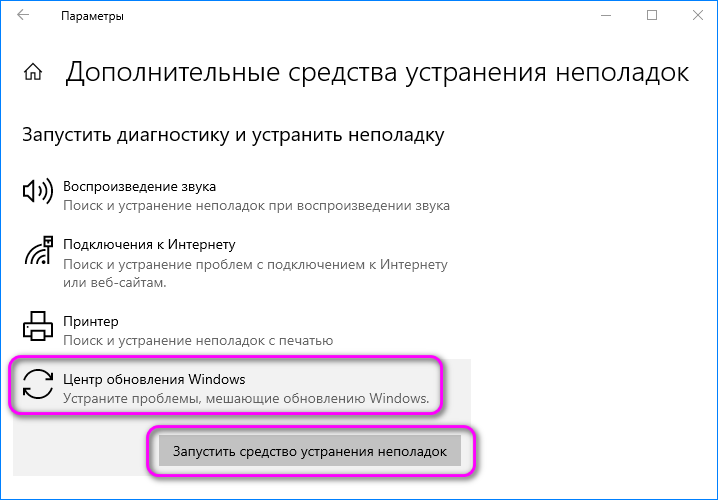718x500 pixels.
Task: Click text "Устраните проблемы, мешающие обновлению Windows."
Action: (246, 398)
